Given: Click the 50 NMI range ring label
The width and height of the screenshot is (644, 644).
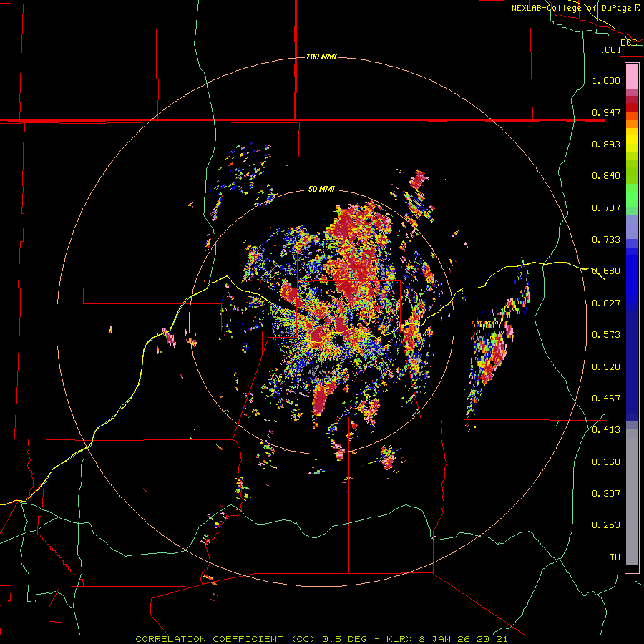Looking at the screenshot, I should point(321,189).
